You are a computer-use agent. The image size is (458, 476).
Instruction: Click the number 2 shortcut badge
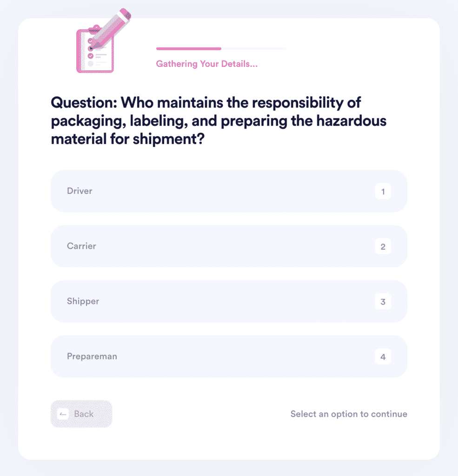[x=383, y=246]
